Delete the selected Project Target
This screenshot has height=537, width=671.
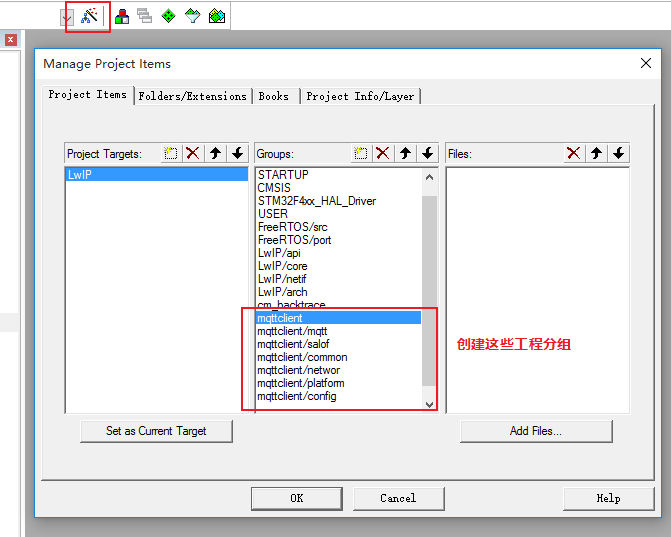[x=193, y=153]
